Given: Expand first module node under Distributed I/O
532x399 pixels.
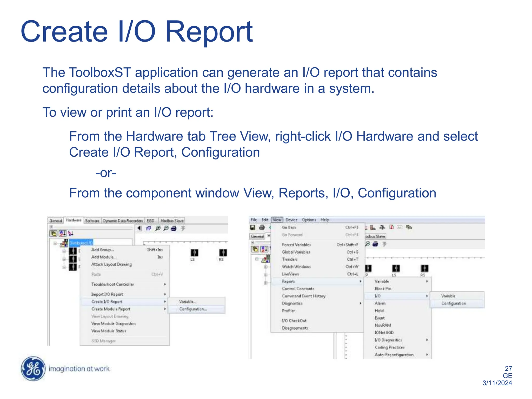Looking at the screenshot, I should click(x=64, y=251).
